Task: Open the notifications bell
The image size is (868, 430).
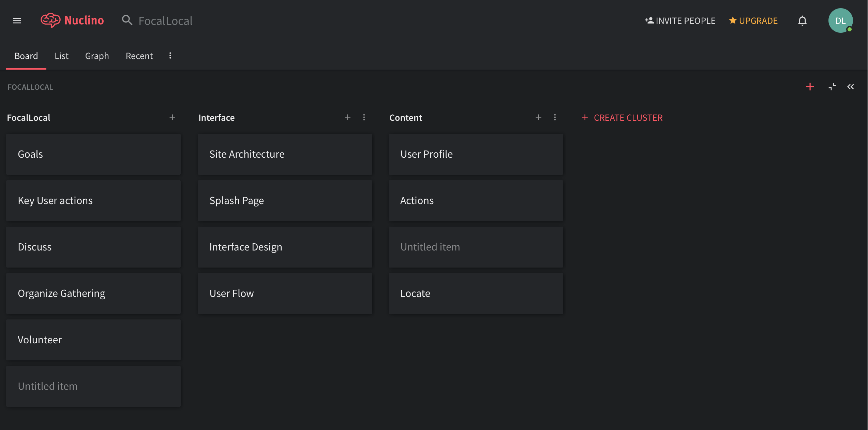Action: click(803, 21)
